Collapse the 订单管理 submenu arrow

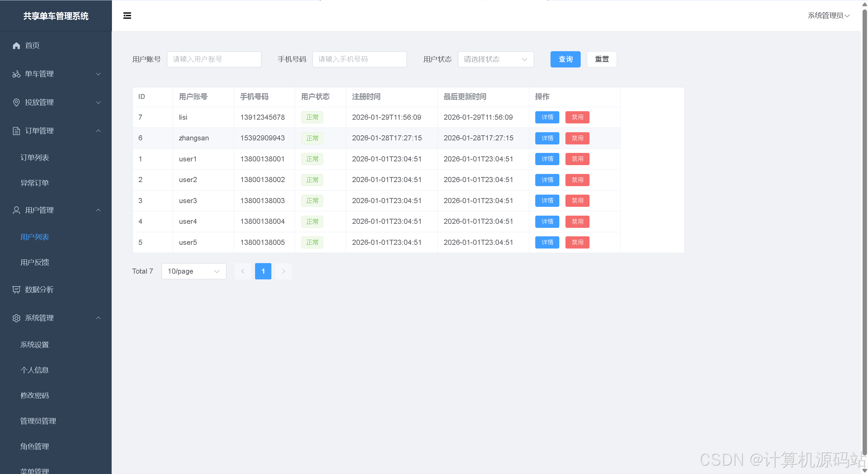(x=98, y=131)
